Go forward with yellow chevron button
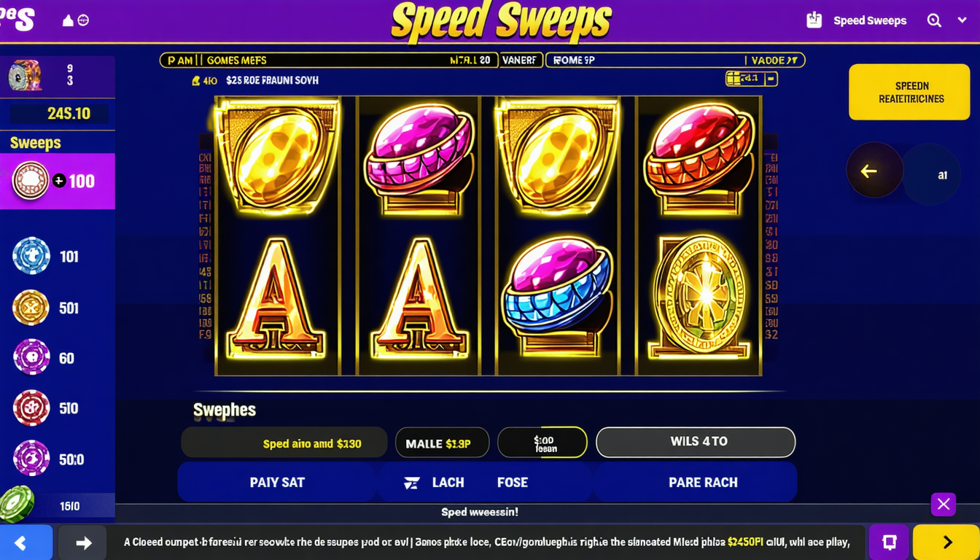 (x=946, y=542)
